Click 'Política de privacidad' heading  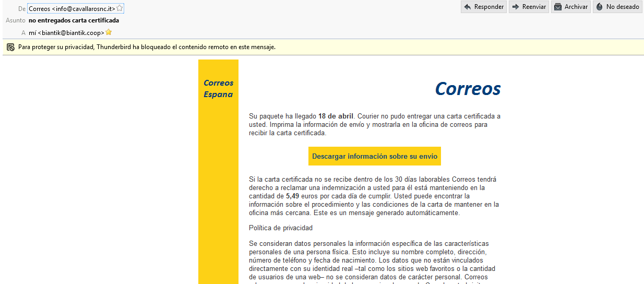[281, 228]
